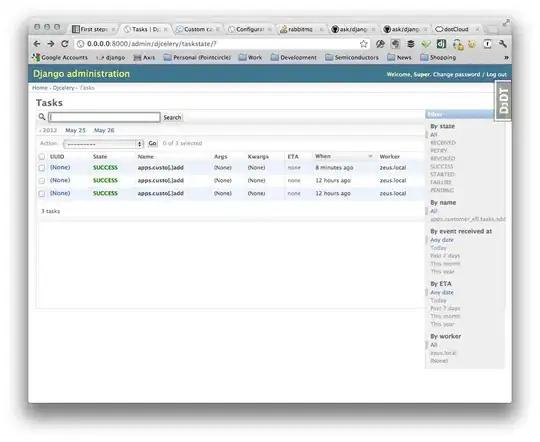
Task: Go back using the browser back arrow
Action: click(x=37, y=44)
